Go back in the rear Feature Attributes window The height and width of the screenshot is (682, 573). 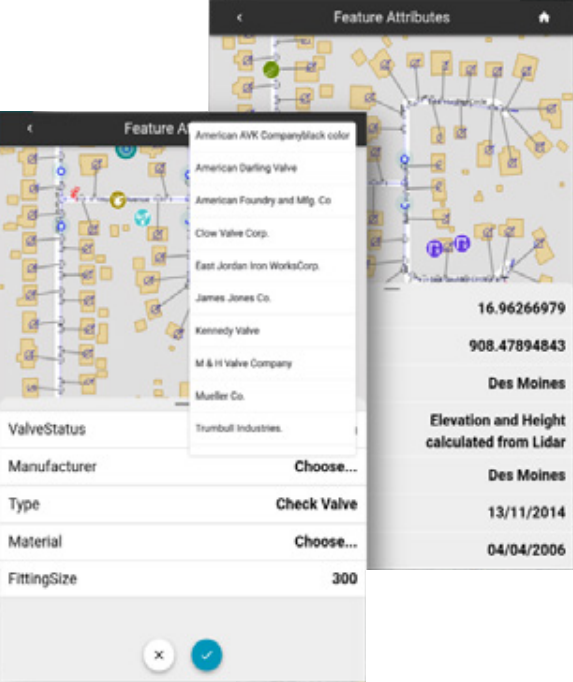239,17
